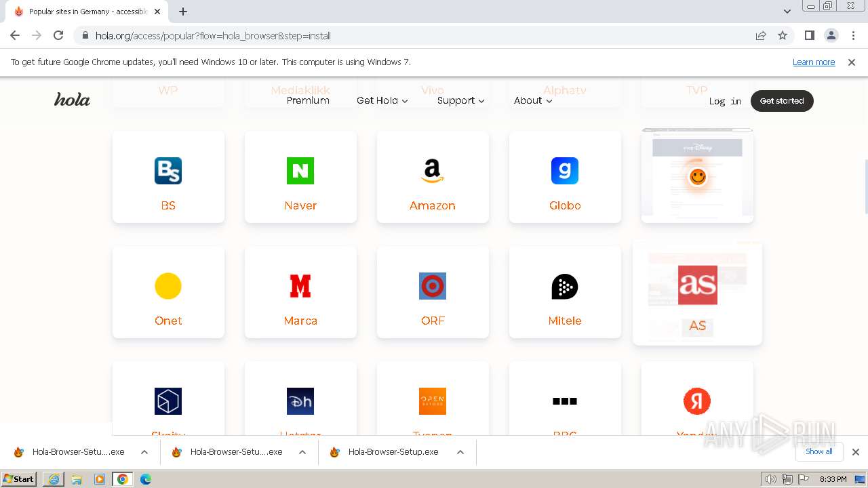Click the Amazon site label
This screenshot has height=488, width=868.
[x=432, y=205]
